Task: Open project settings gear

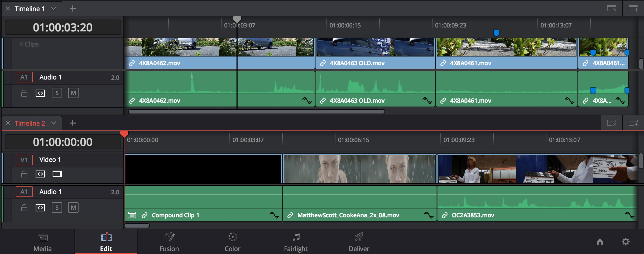Action: [626, 242]
